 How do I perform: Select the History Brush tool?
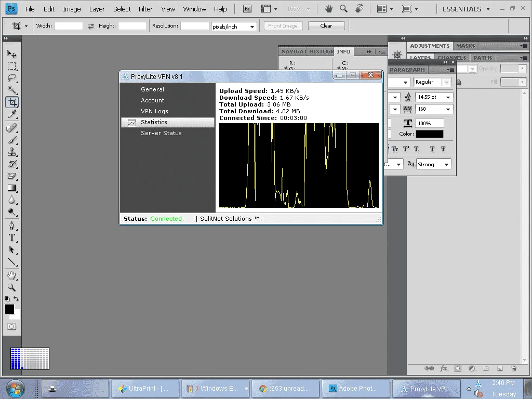12,164
